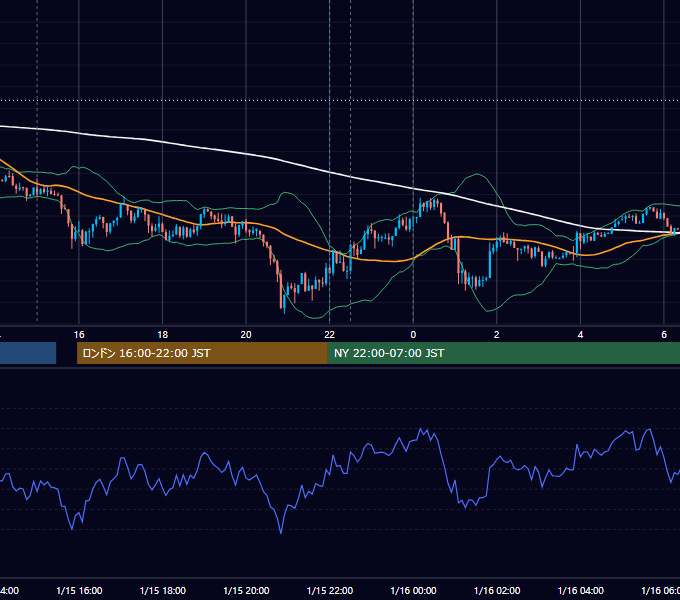
Task: Click the 6 hour axis label
Action: point(664,335)
